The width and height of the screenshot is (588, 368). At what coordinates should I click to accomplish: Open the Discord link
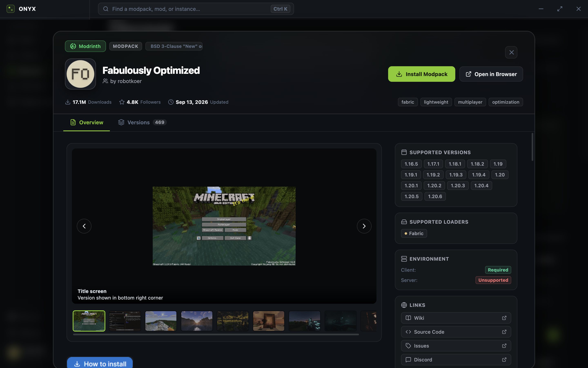456,359
